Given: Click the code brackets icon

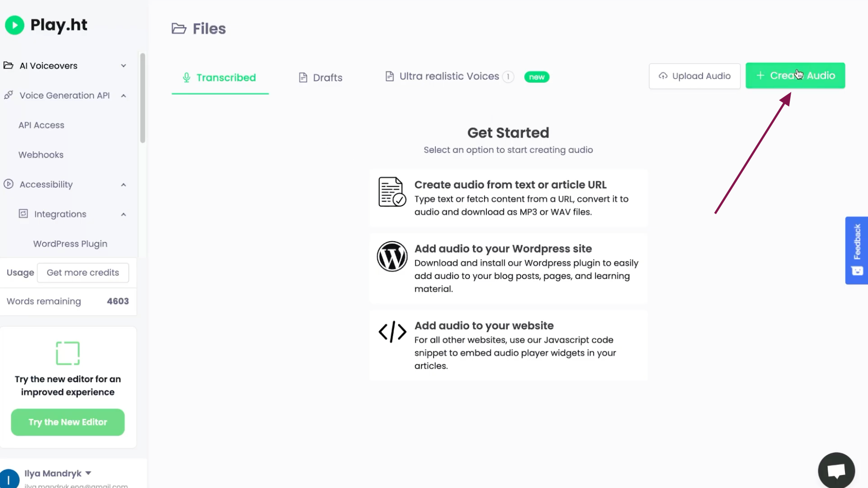Looking at the screenshot, I should click(392, 332).
